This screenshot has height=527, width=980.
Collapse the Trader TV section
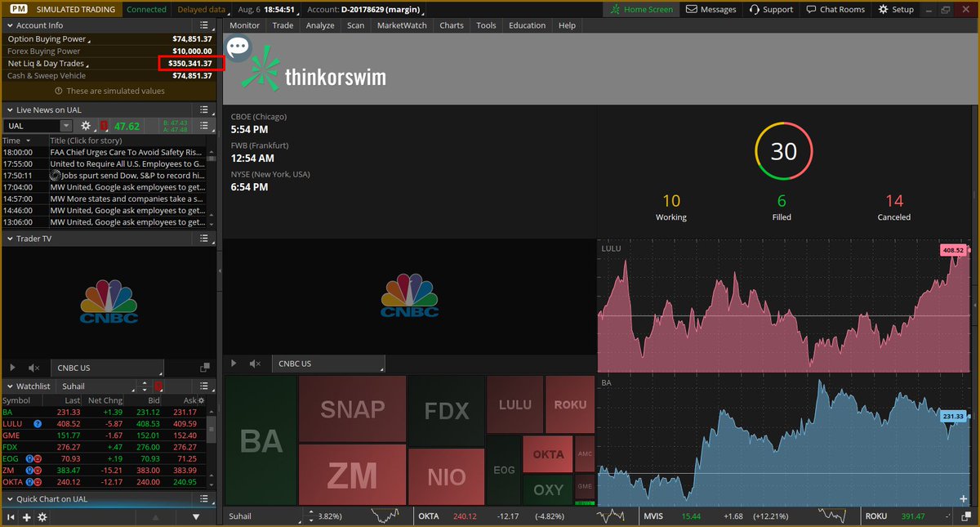point(9,239)
